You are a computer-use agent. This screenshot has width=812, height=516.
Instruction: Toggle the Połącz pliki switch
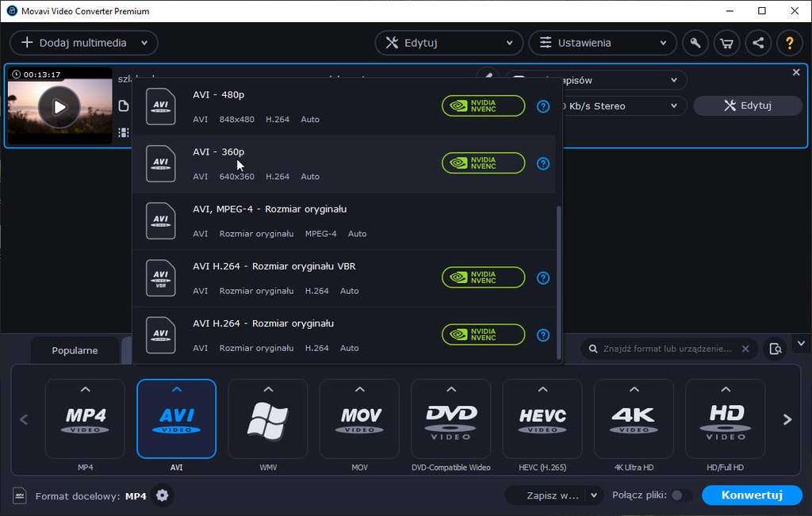(680, 495)
